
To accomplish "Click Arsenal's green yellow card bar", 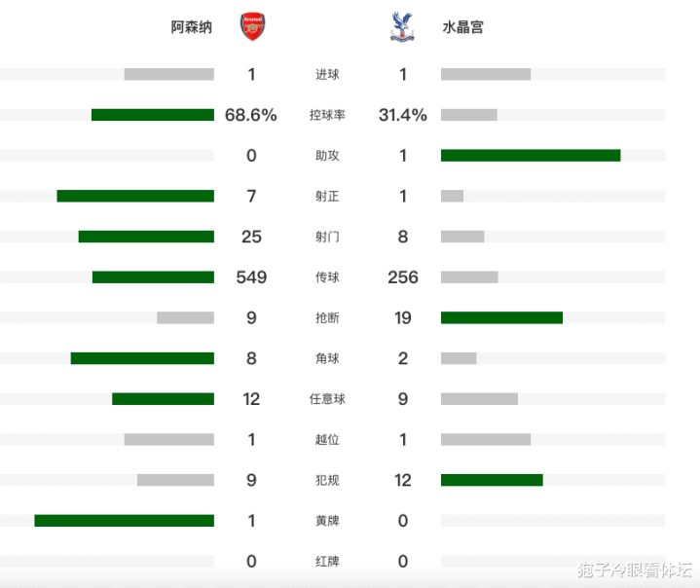I will point(124,521).
